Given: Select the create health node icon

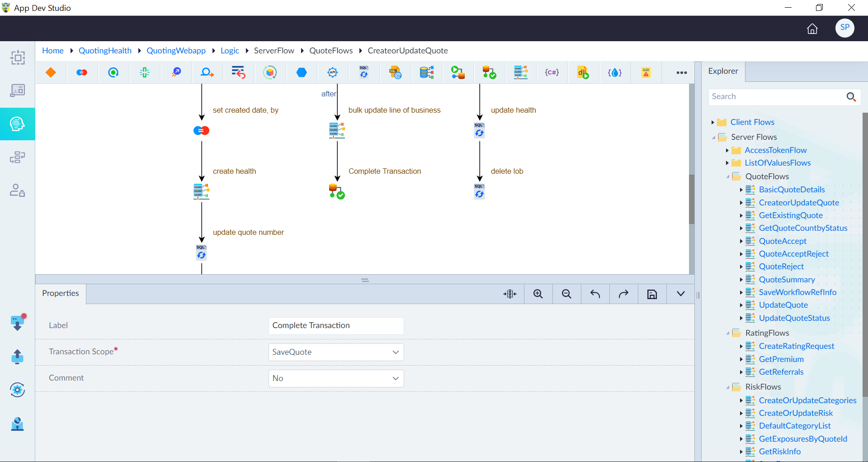Looking at the screenshot, I should [x=201, y=192].
